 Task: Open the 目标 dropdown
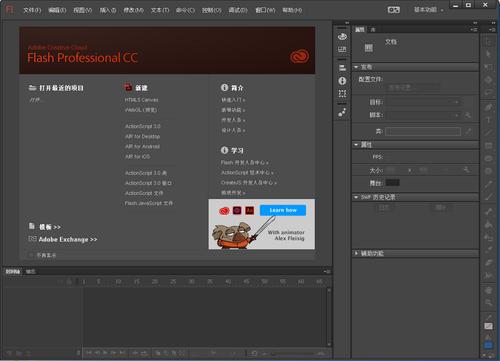click(x=424, y=102)
